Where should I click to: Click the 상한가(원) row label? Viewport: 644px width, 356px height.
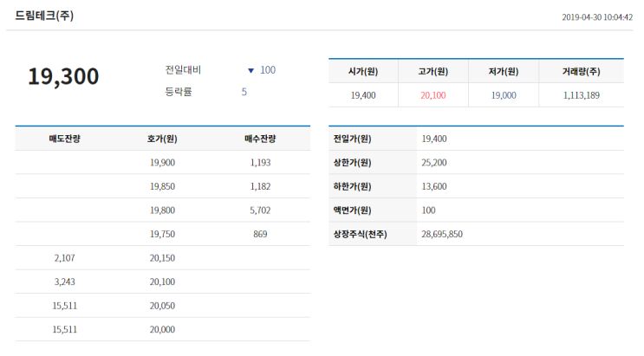(353, 163)
